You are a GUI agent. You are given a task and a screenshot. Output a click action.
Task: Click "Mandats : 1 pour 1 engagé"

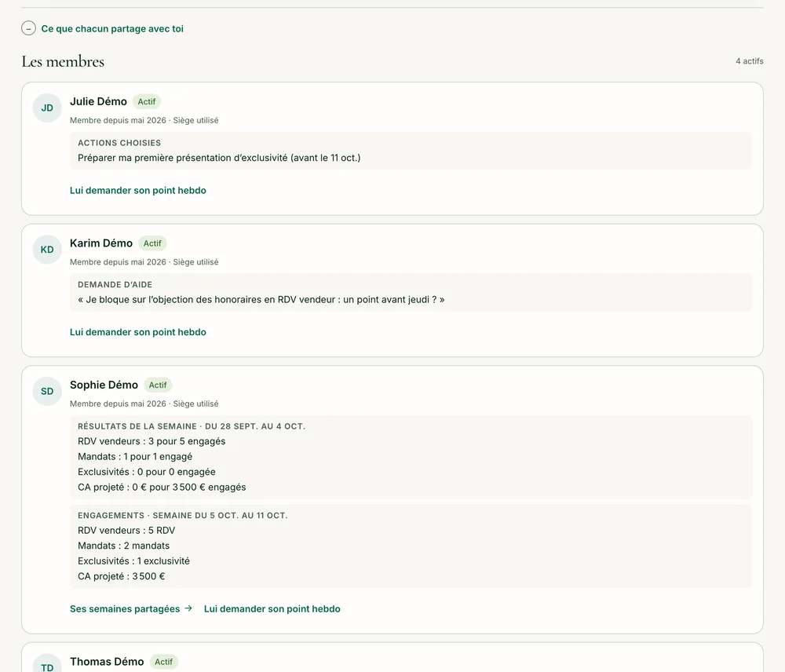pyautogui.click(x=135, y=457)
